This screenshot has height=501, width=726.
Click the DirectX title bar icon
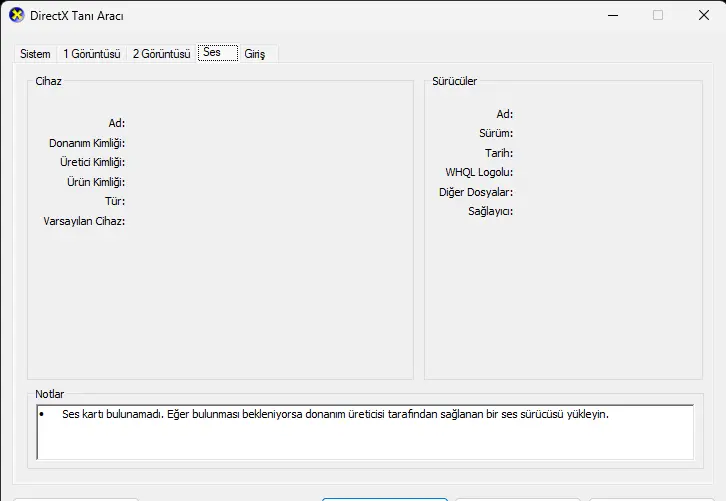tap(16, 15)
